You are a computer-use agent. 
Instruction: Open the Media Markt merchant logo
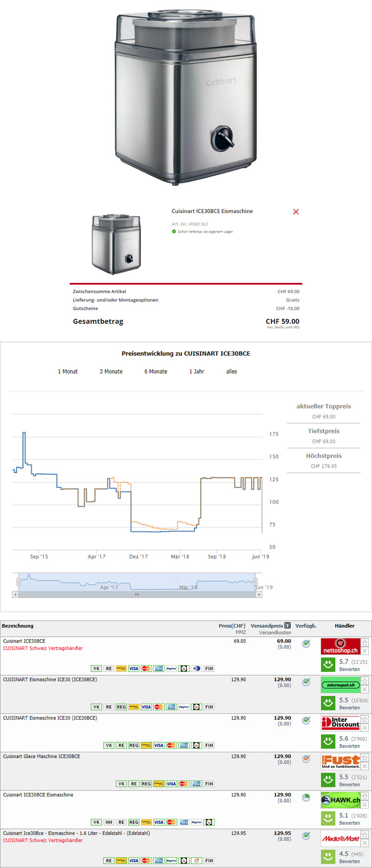click(x=340, y=838)
